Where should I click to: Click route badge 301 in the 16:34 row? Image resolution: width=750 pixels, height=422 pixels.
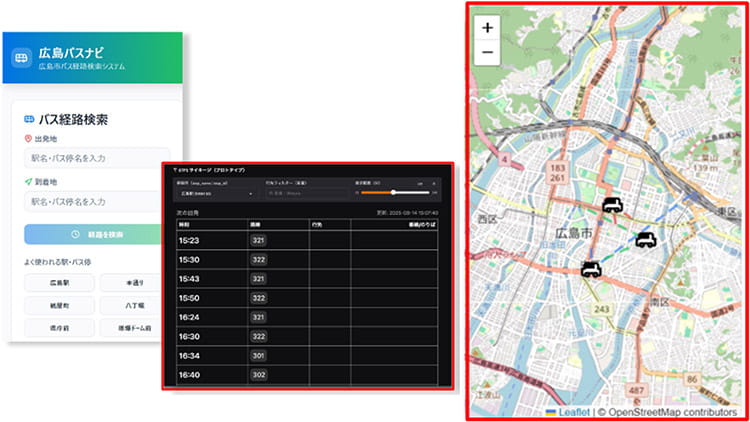(260, 355)
